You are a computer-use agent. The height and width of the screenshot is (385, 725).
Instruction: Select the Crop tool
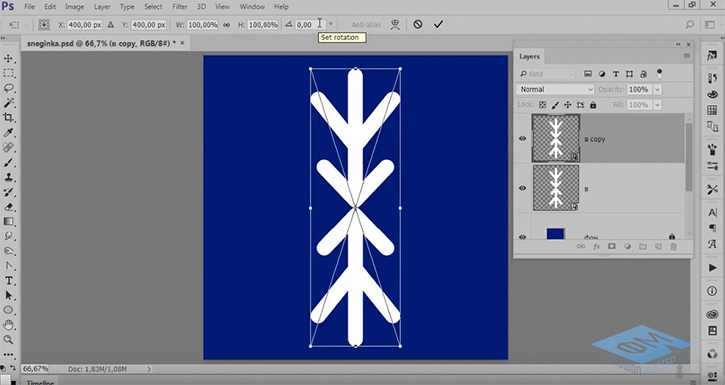point(8,117)
